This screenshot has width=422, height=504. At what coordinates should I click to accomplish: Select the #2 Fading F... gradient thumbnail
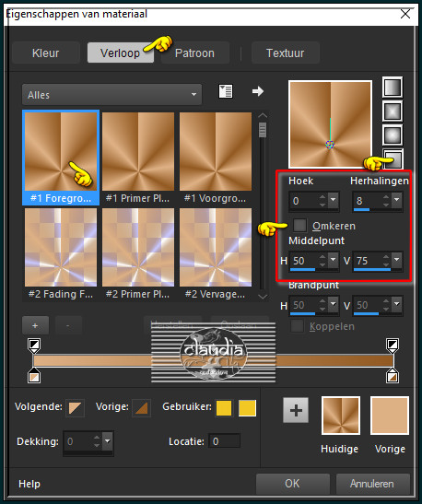click(61, 254)
